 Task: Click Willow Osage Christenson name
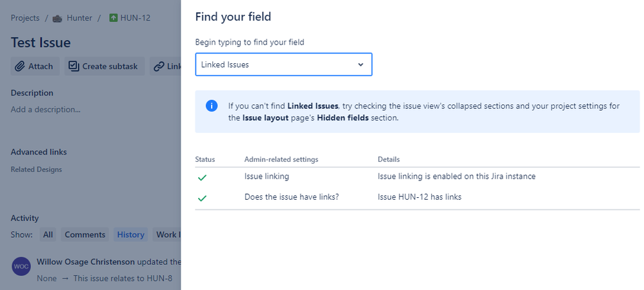(86, 262)
